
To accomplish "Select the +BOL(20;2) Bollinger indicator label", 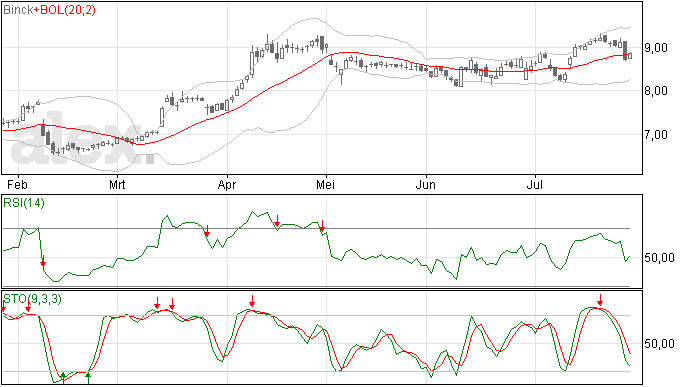I will tap(65, 10).
